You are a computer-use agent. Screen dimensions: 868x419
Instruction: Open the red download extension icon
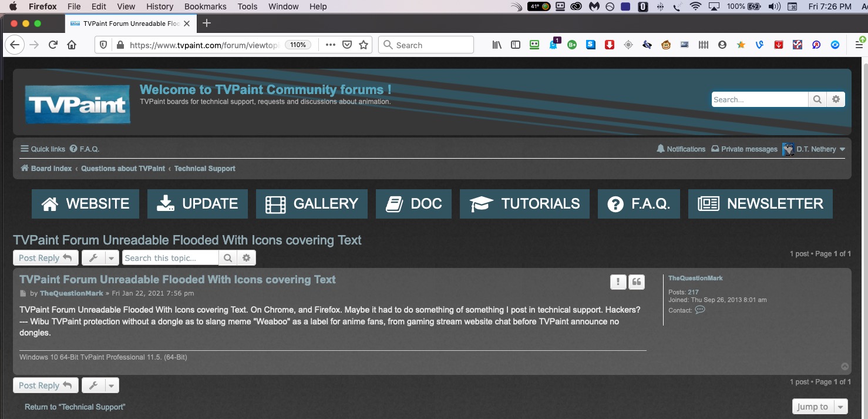(x=610, y=45)
